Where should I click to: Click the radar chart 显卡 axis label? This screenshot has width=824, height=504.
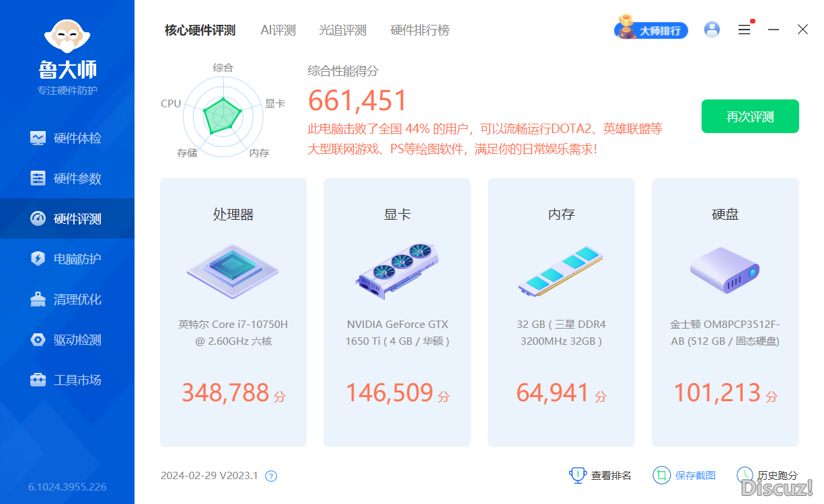[x=275, y=103]
